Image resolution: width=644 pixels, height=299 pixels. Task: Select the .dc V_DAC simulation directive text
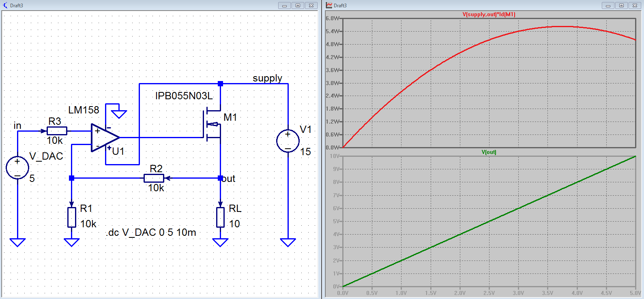tap(151, 233)
